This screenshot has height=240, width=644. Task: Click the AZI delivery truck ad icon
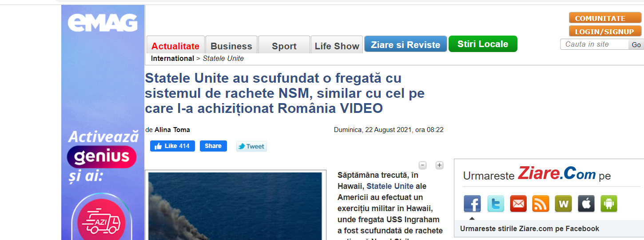pyautogui.click(x=101, y=222)
